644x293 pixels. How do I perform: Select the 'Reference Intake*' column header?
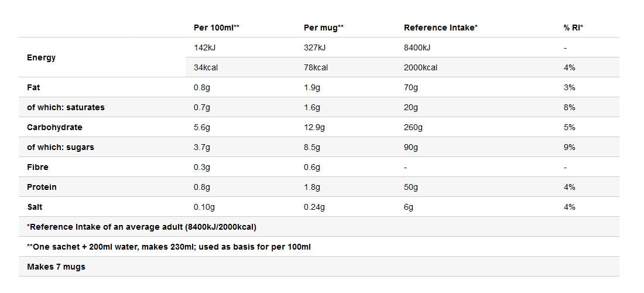tap(441, 28)
